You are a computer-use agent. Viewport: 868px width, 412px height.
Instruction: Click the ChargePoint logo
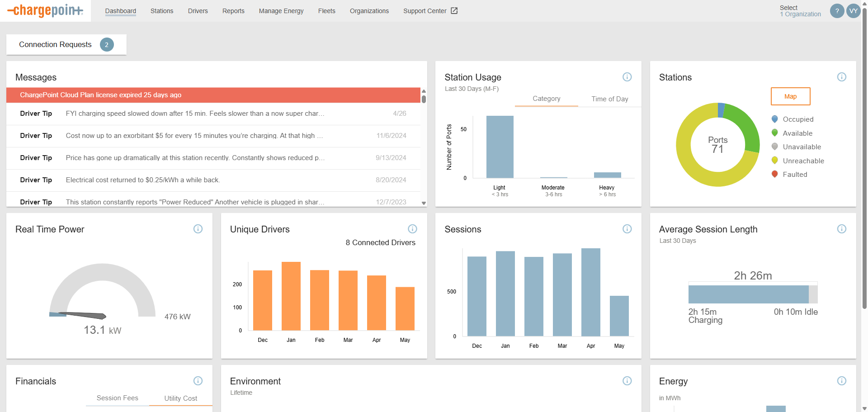coord(45,10)
